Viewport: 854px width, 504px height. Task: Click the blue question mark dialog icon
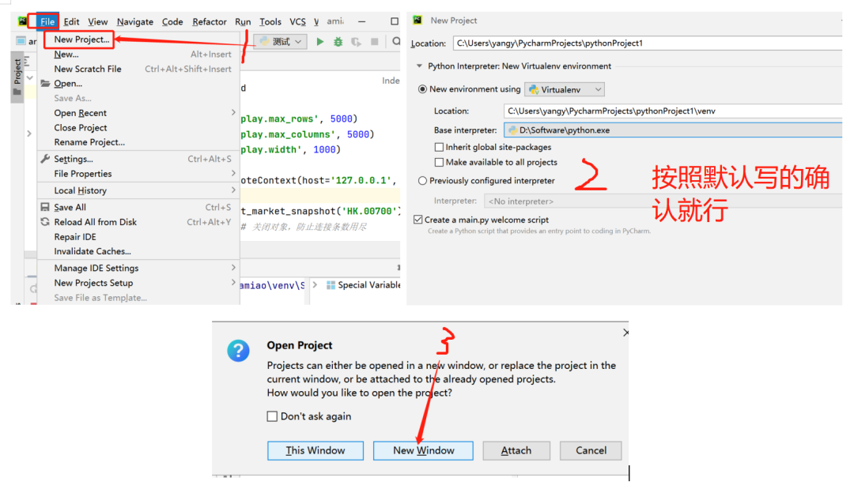click(238, 351)
